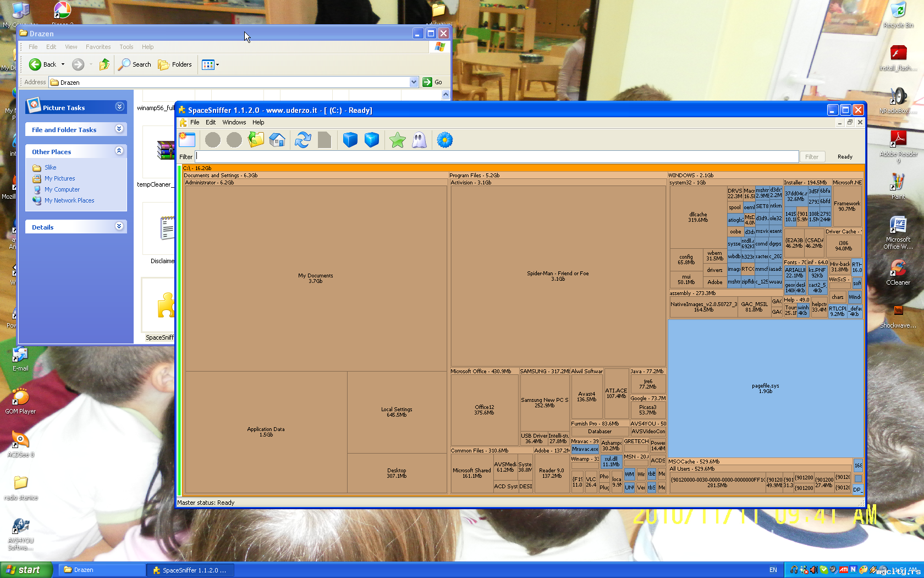Go to higher folder level in SpaceSniffer

click(256, 140)
